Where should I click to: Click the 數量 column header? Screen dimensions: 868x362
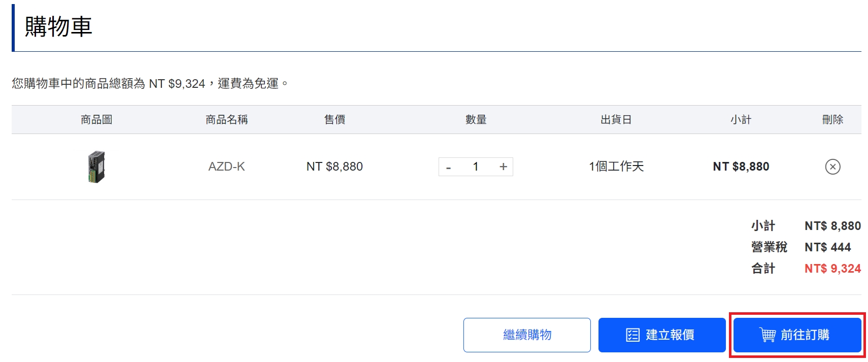476,120
